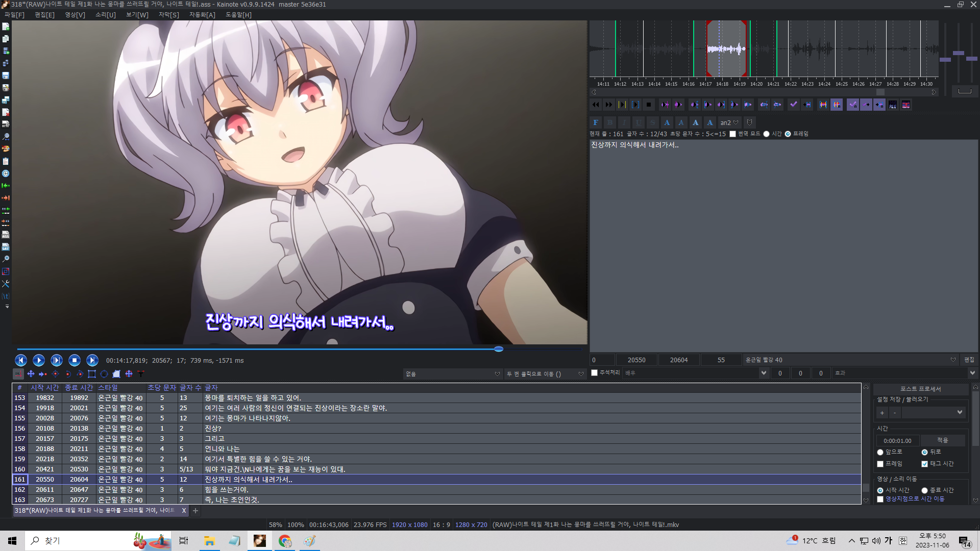980x551 pixels.
Task: Toggle 주석처리 comment checkbox
Action: 594,373
